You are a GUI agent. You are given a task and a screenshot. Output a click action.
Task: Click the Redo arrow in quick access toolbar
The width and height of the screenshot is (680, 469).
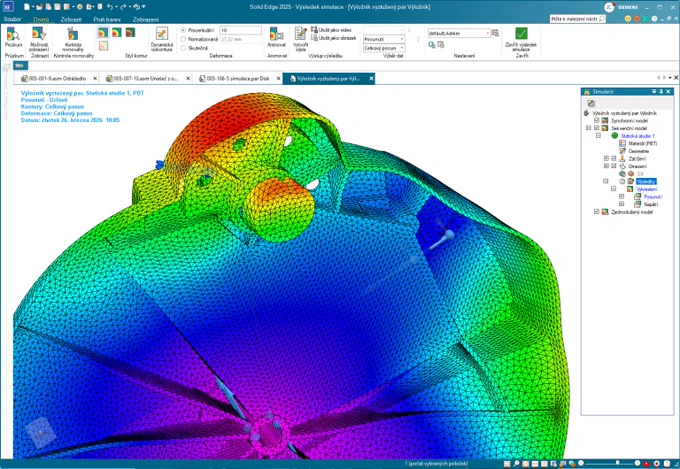pos(123,7)
